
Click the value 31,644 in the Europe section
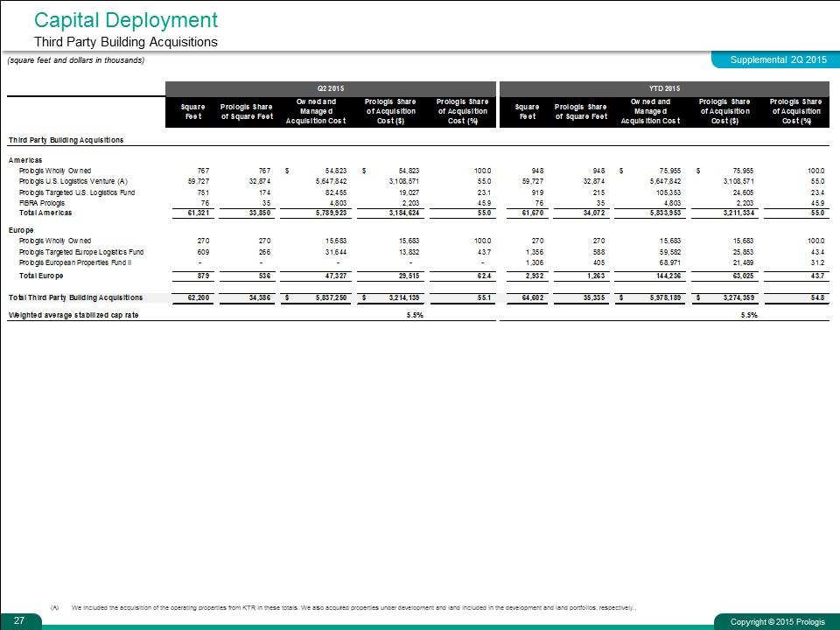coord(335,252)
